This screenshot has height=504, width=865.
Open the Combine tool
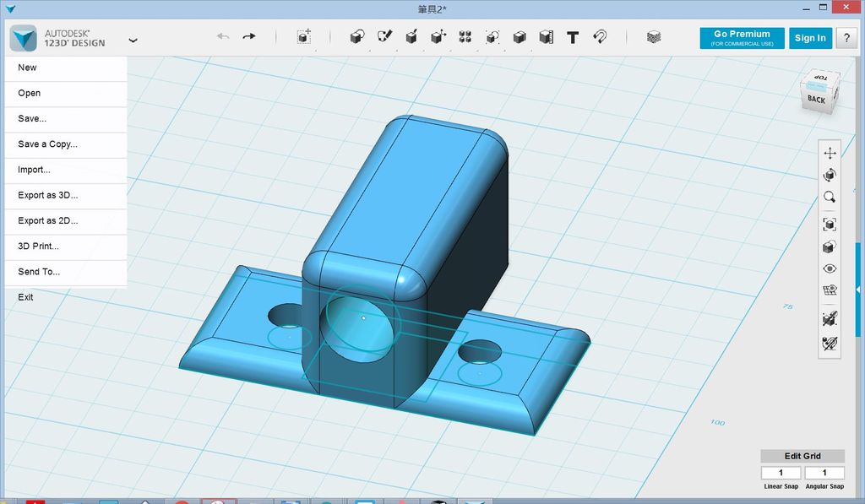coord(520,37)
